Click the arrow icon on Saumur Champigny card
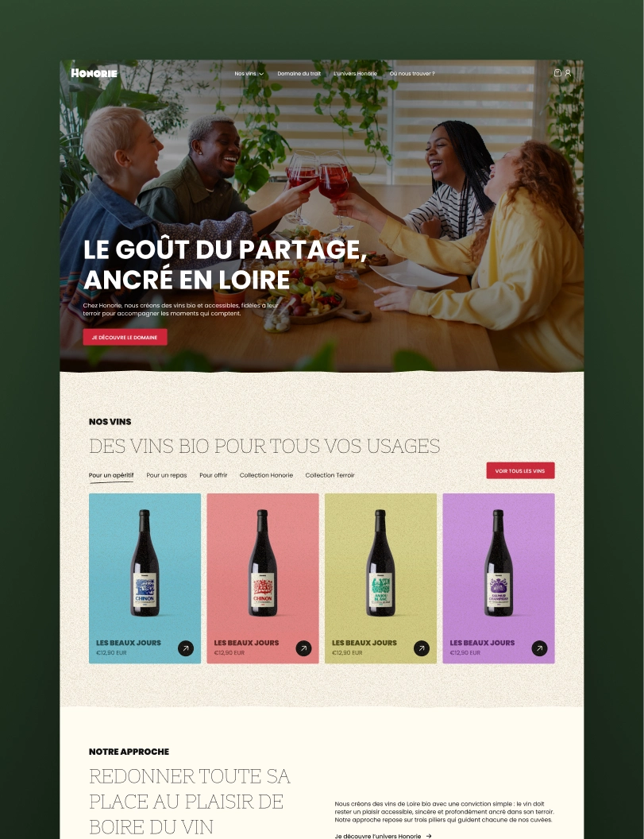644x839 pixels. [x=539, y=648]
